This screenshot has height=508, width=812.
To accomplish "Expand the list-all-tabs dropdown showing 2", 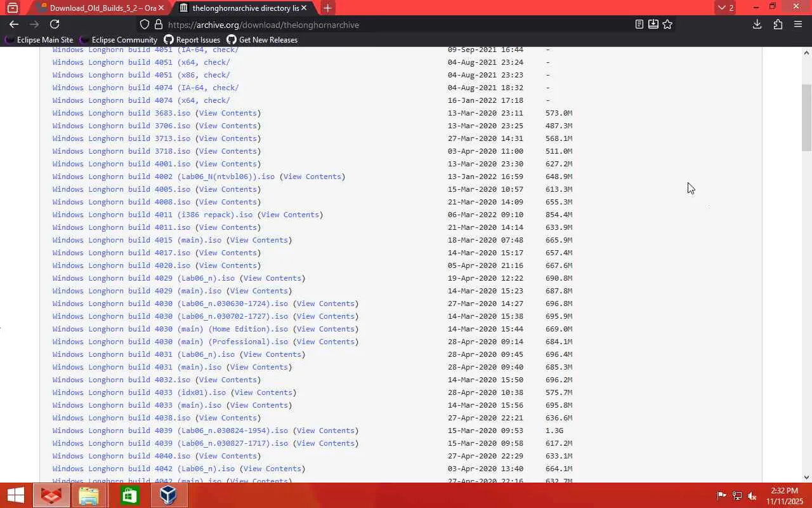I will click(x=725, y=8).
